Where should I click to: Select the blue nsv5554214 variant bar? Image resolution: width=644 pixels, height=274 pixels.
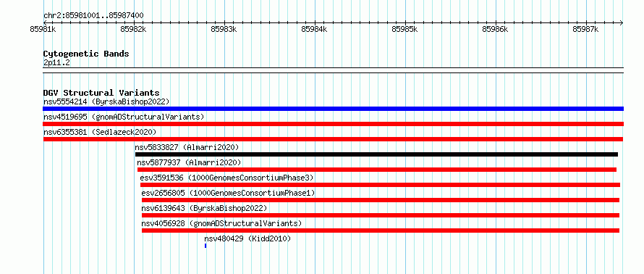click(333, 109)
